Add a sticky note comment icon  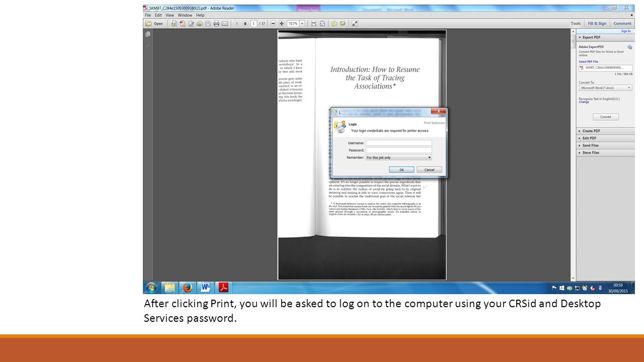[334, 24]
